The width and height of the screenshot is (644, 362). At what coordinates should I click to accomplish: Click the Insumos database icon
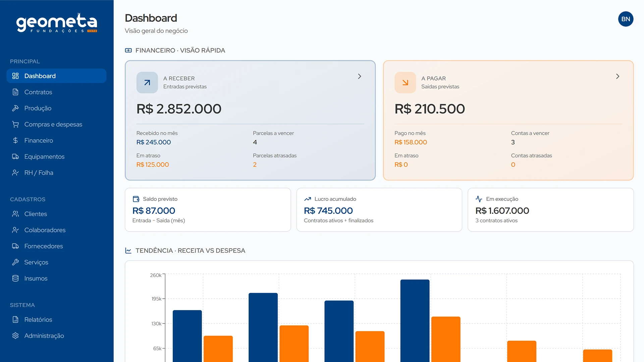click(15, 278)
